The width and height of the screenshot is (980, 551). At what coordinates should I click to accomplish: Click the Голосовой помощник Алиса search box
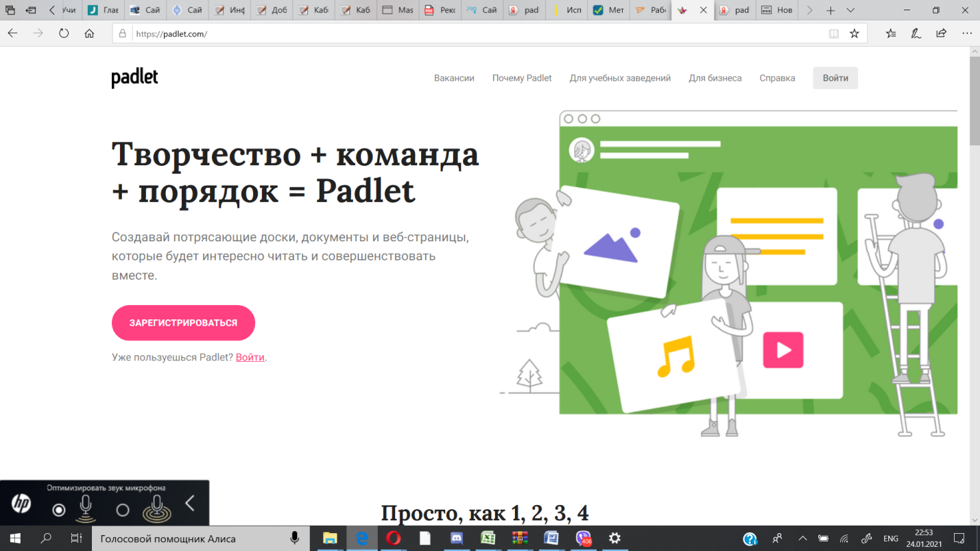(x=200, y=539)
